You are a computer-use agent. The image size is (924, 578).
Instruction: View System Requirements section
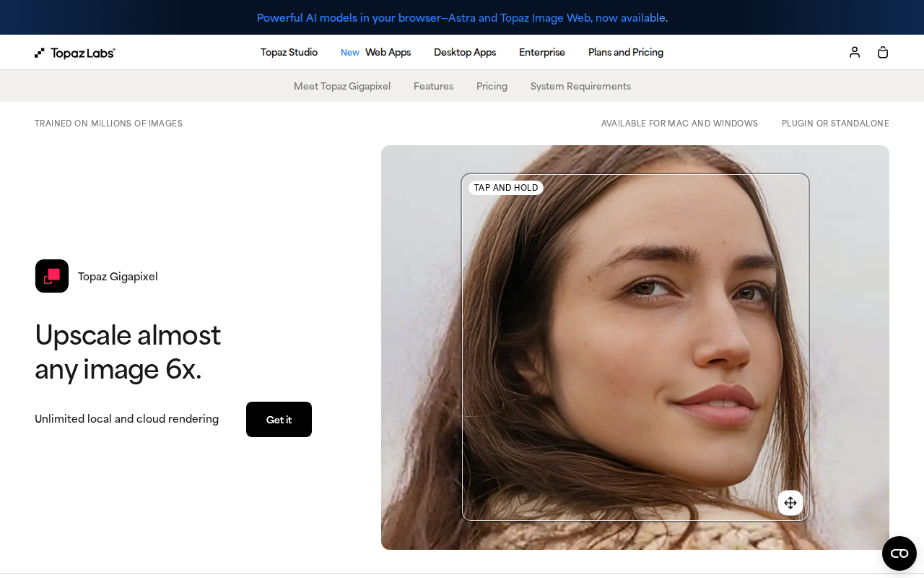(x=580, y=86)
